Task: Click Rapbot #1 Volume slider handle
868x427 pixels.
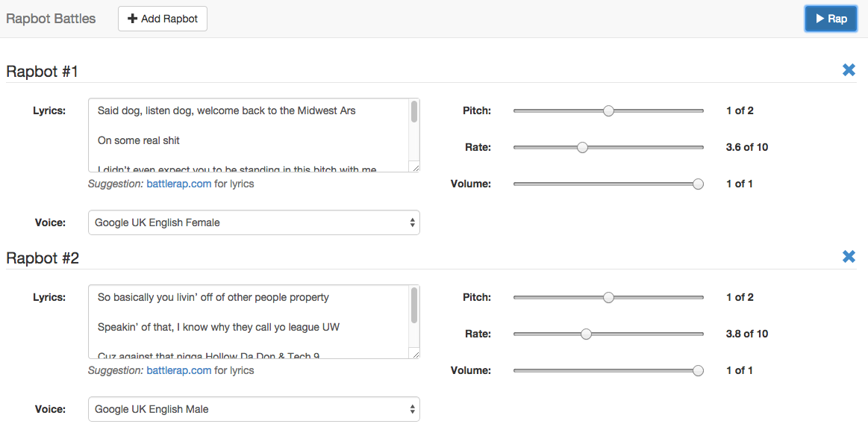Action: tap(698, 184)
